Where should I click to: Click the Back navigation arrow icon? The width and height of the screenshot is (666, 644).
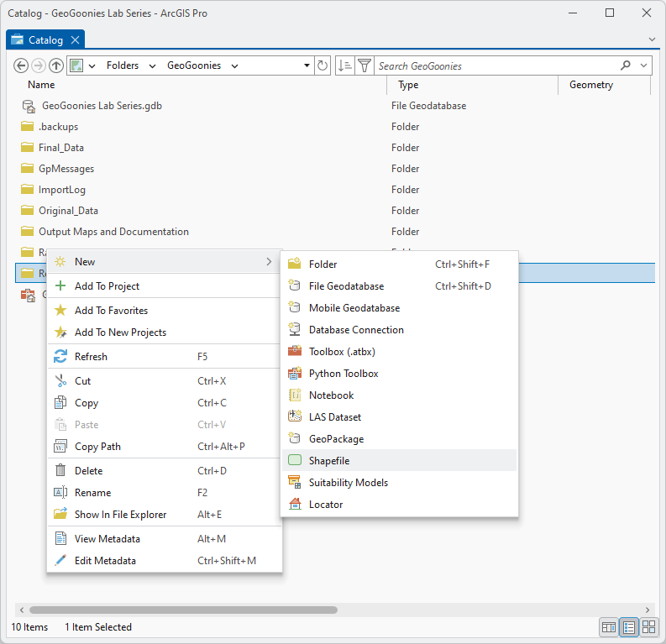point(21,65)
